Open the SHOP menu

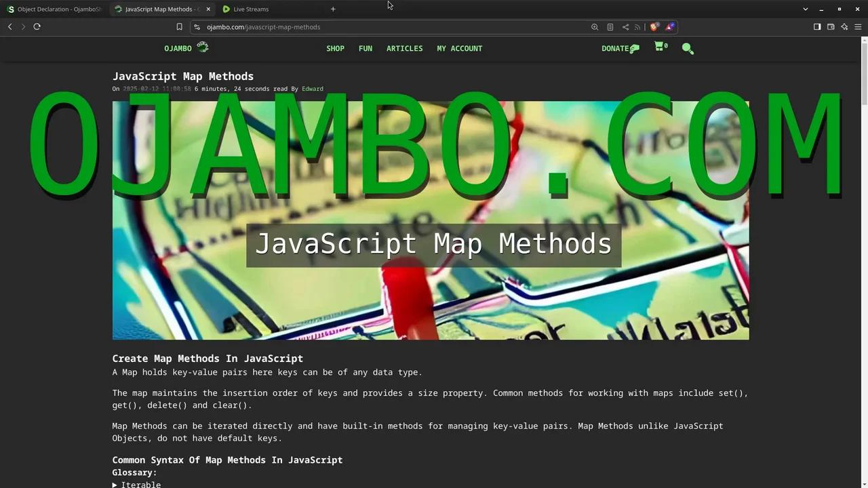click(335, 48)
